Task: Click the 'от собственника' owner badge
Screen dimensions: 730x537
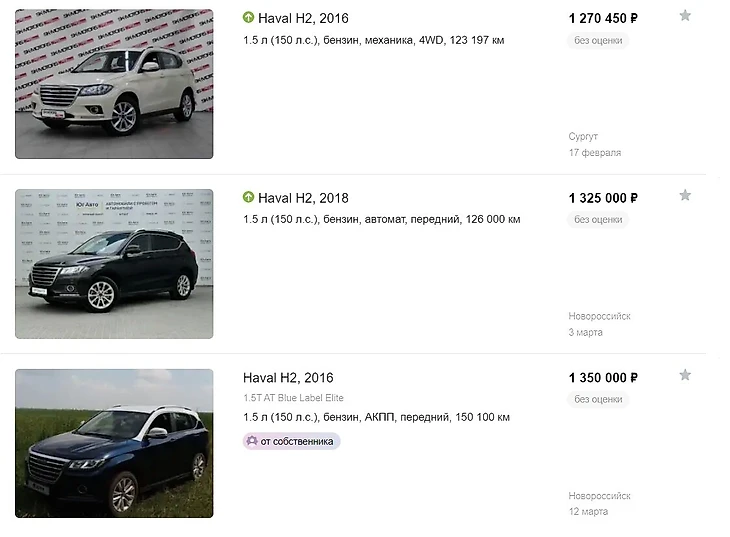Action: [x=292, y=441]
